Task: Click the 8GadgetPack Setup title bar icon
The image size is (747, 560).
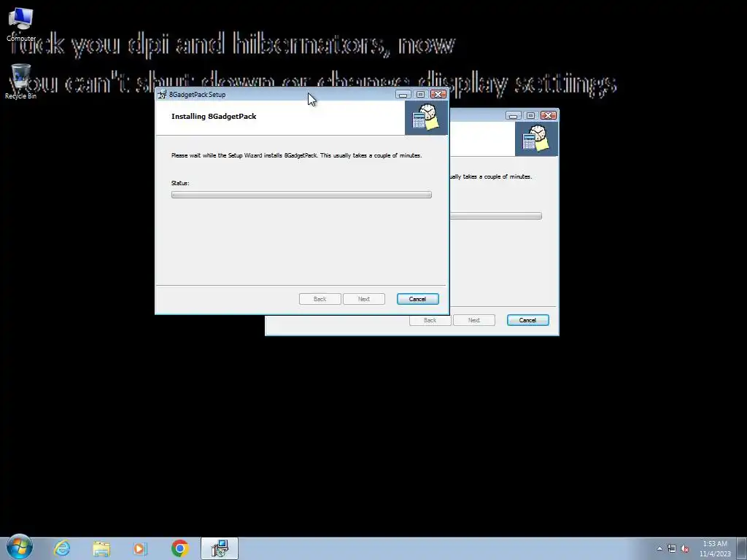Action: point(162,94)
